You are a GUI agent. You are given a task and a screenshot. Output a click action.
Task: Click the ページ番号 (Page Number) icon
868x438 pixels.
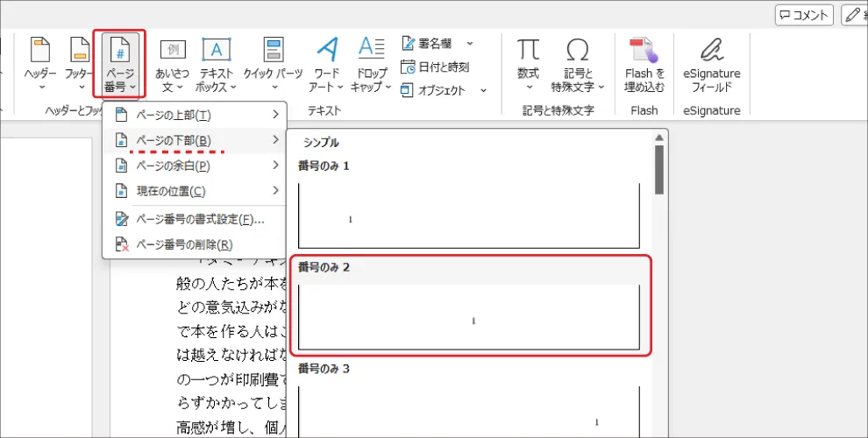[120, 51]
